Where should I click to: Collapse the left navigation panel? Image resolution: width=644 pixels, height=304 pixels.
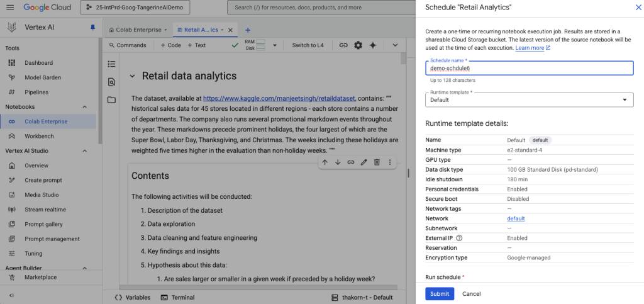pos(11,295)
